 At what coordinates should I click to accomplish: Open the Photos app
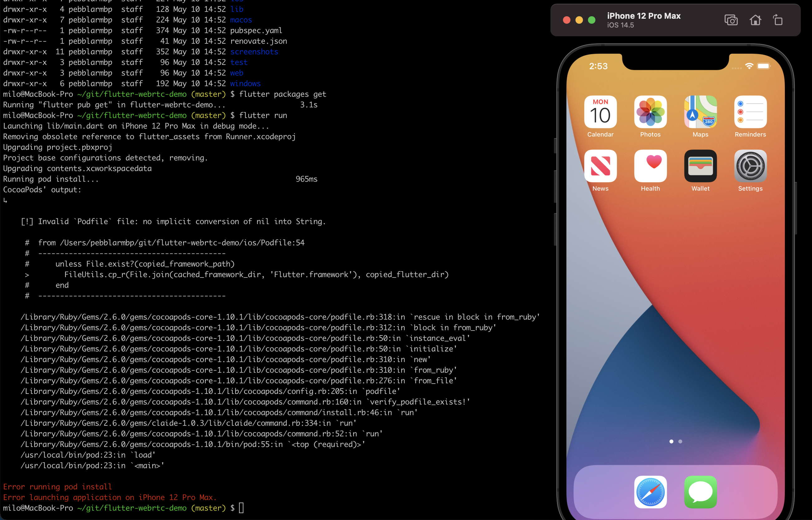650,112
